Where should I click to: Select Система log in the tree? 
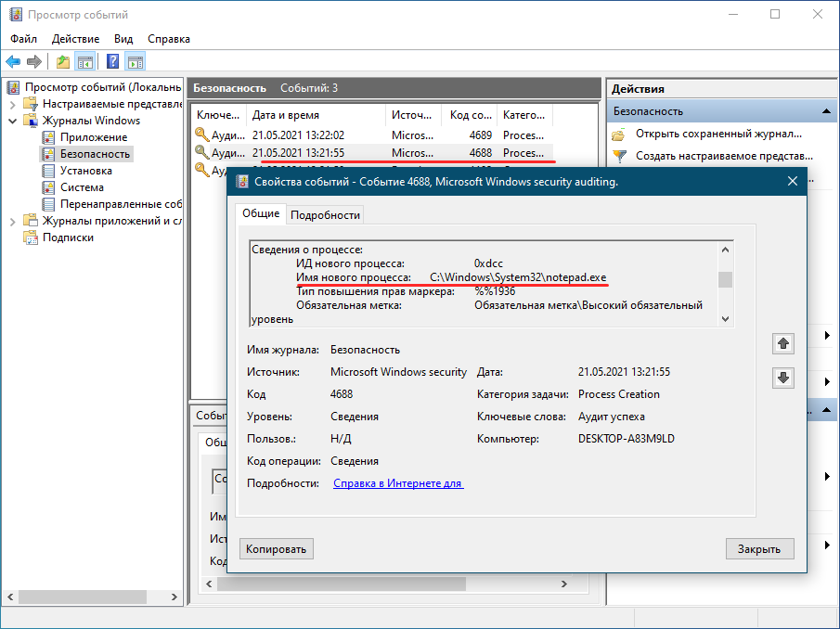click(x=82, y=187)
